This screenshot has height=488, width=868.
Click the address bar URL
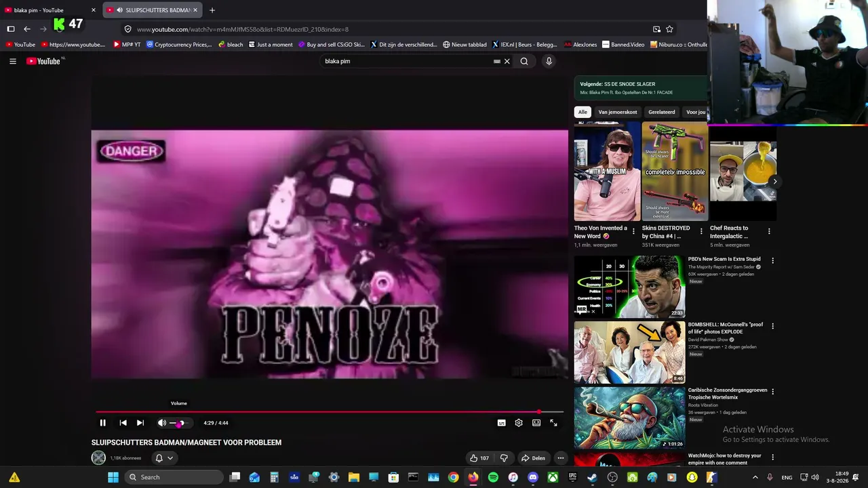[x=243, y=29]
